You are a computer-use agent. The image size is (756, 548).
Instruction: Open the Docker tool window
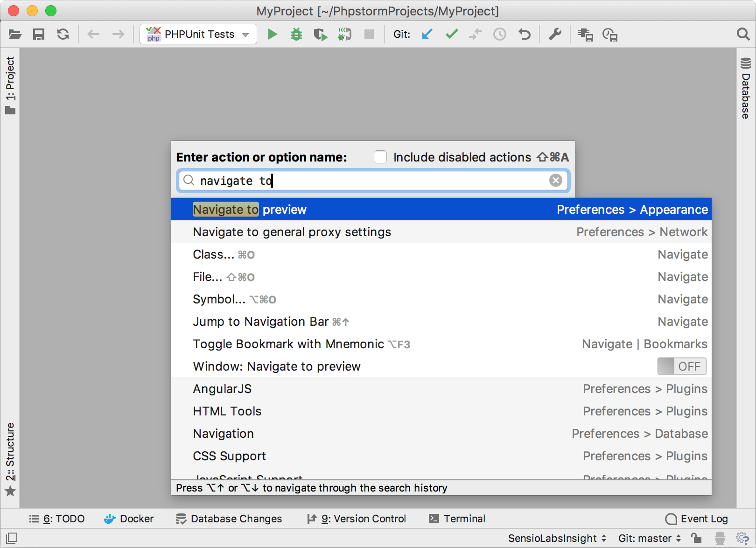[129, 519]
